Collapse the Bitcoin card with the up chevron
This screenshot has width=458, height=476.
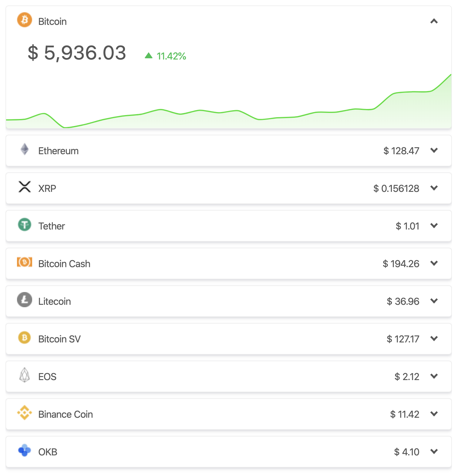tap(434, 21)
